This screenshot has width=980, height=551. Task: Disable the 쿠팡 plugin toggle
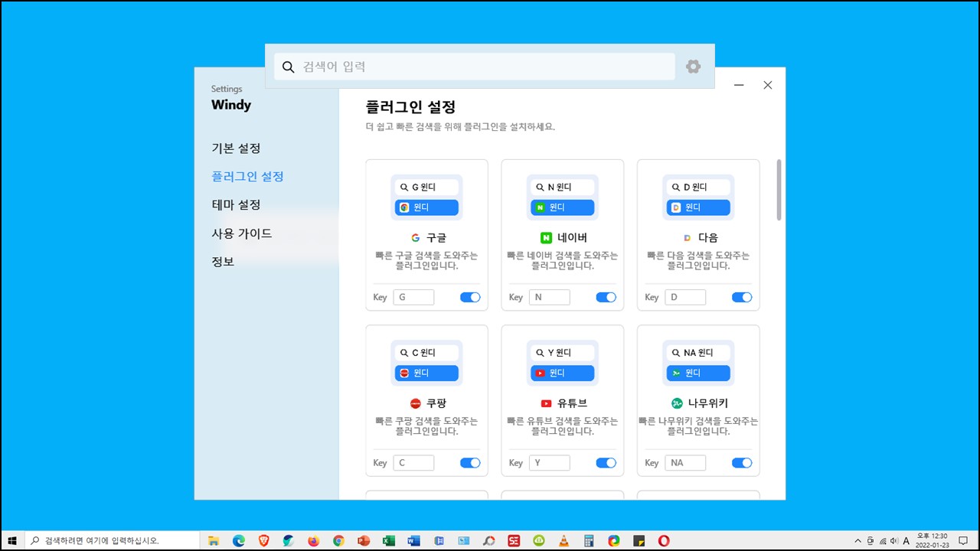click(470, 462)
